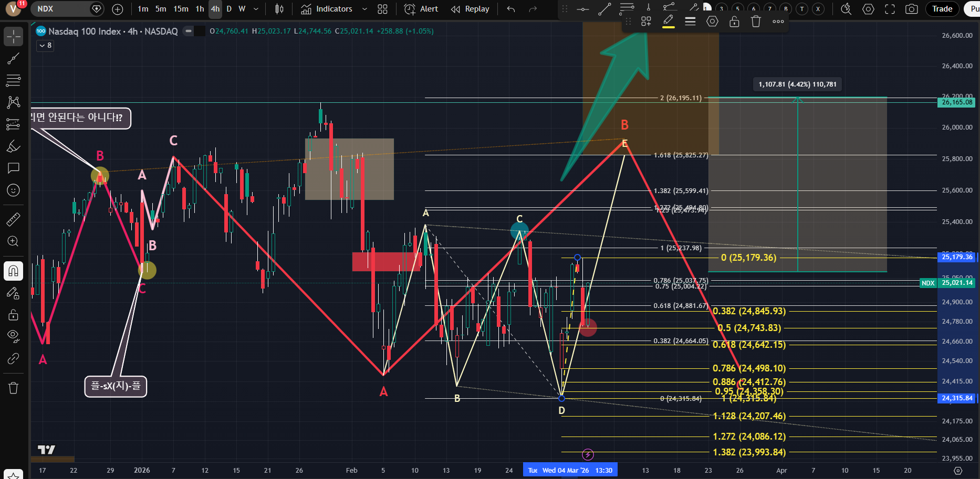980x479 pixels.
Task: Open the measure ruler tool
Action: [x=13, y=219]
